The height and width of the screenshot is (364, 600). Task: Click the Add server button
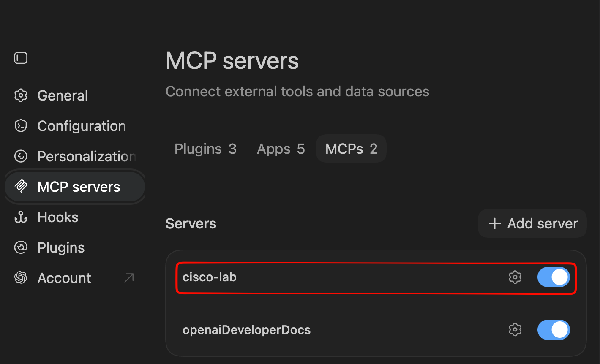point(532,223)
